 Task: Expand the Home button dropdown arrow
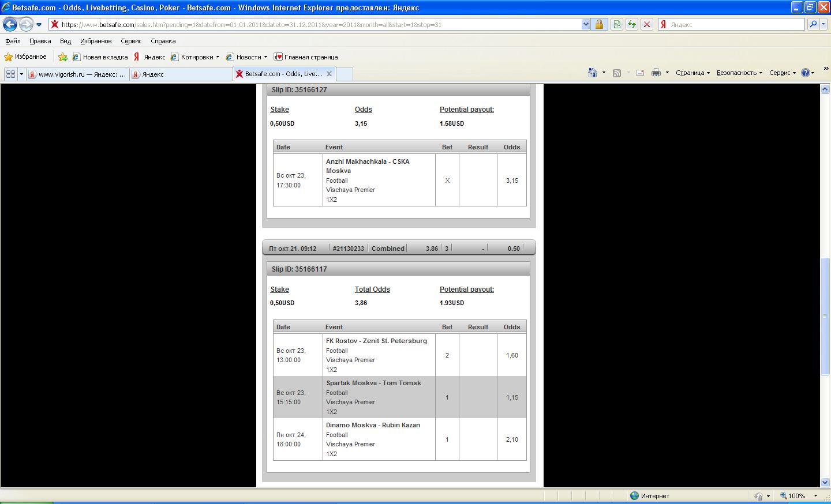click(604, 73)
